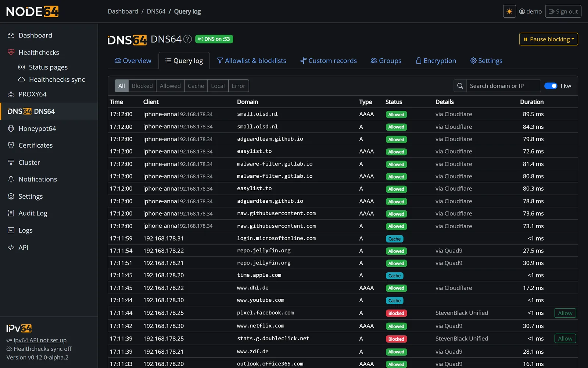Screen dimensions: 588x368
Task: Turn off the Live toggle switch
Action: [x=551, y=86]
